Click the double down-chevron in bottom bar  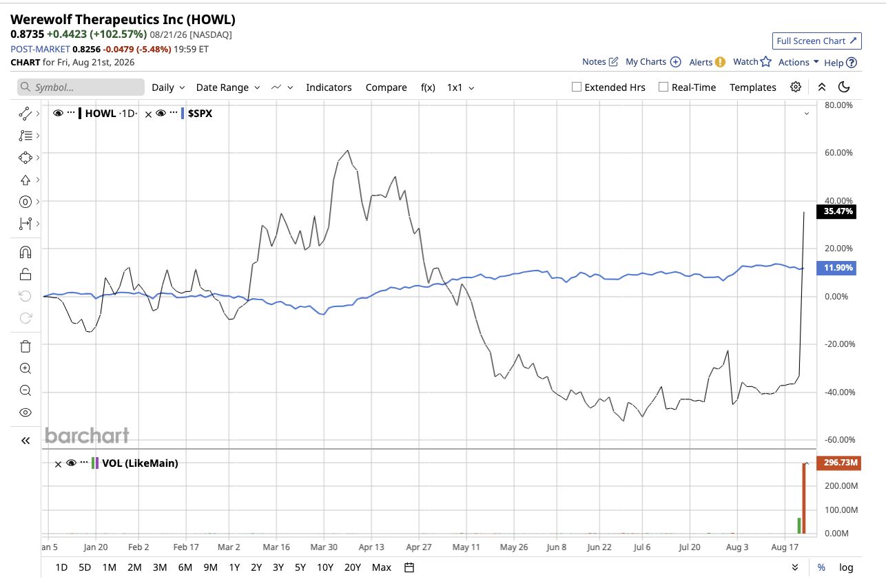pos(795,567)
